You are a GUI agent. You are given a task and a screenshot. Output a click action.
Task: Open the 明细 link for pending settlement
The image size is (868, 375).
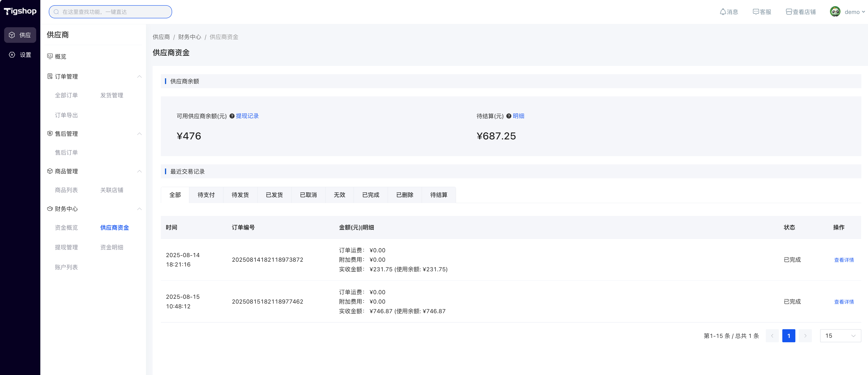click(x=519, y=116)
